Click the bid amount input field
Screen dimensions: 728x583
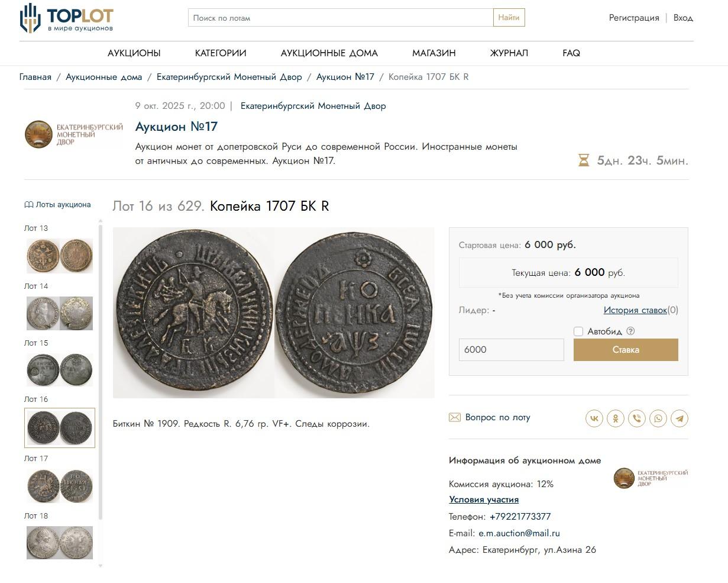[511, 350]
